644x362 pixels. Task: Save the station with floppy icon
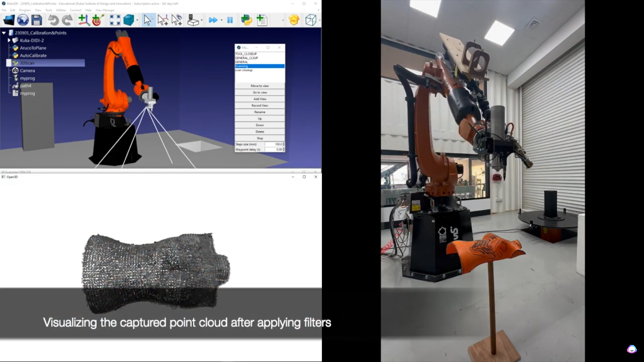(37, 20)
